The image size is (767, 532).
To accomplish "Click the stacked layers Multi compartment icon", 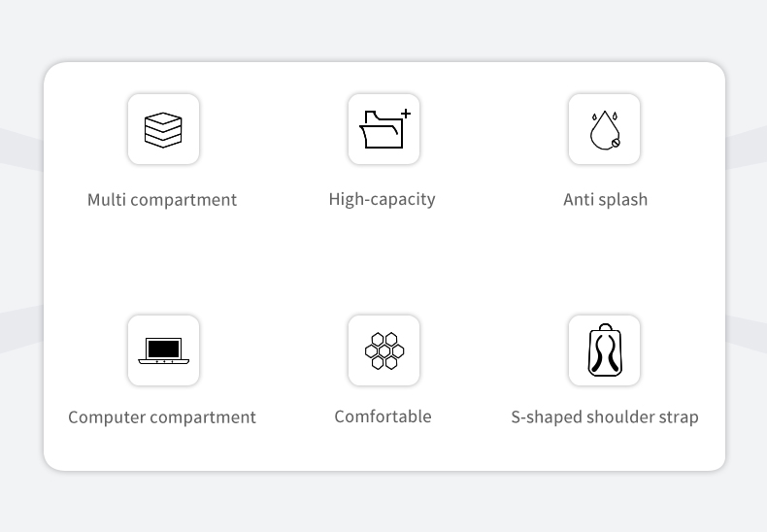I will point(163,129).
